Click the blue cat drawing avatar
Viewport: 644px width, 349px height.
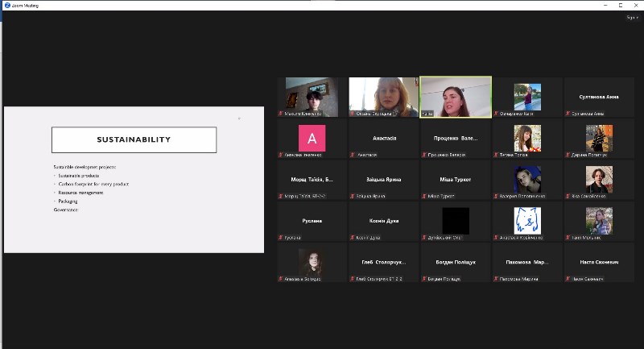527,219
